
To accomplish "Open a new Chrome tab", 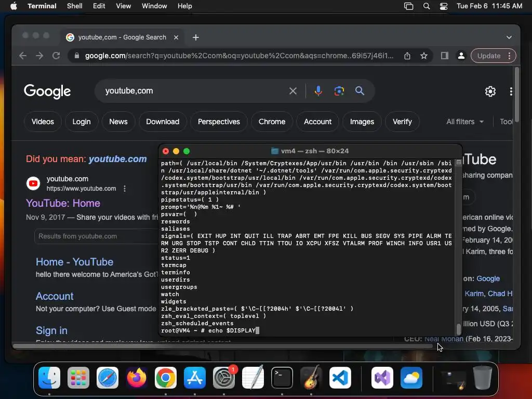I will coord(196,37).
